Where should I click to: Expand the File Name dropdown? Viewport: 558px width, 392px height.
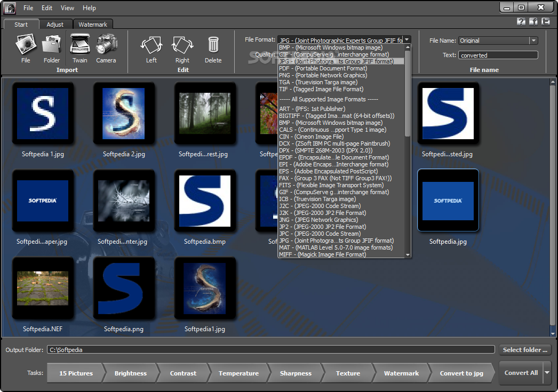click(533, 41)
